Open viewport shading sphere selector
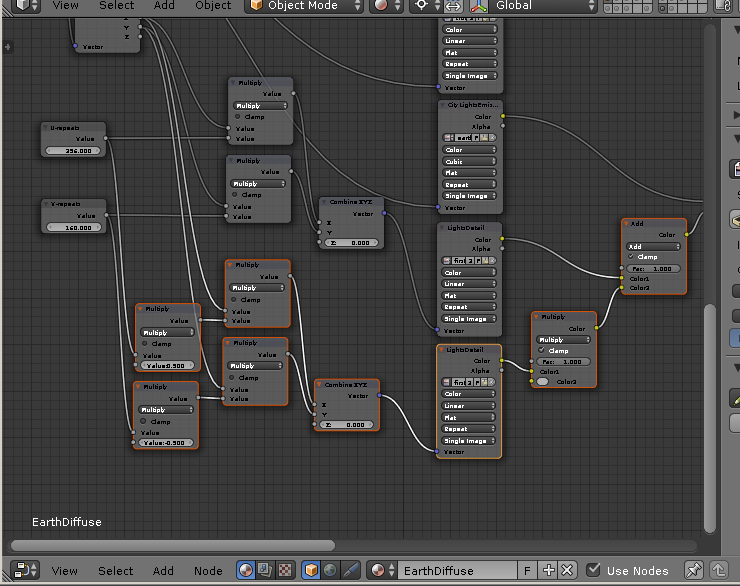 [386, 6]
